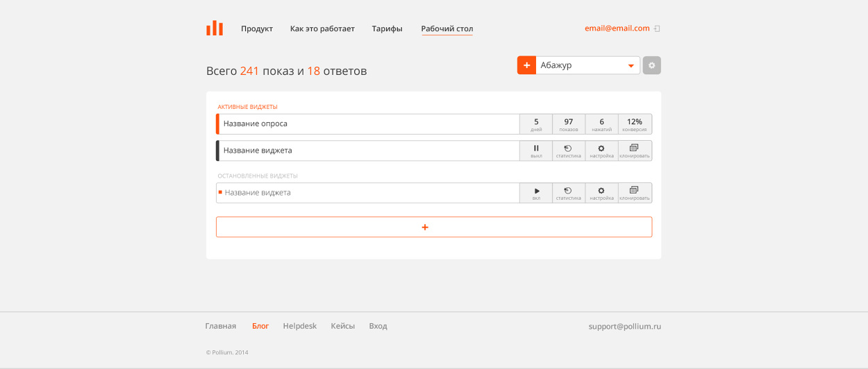
Task: Open статистика for the stopped widget
Action: pyautogui.click(x=568, y=193)
